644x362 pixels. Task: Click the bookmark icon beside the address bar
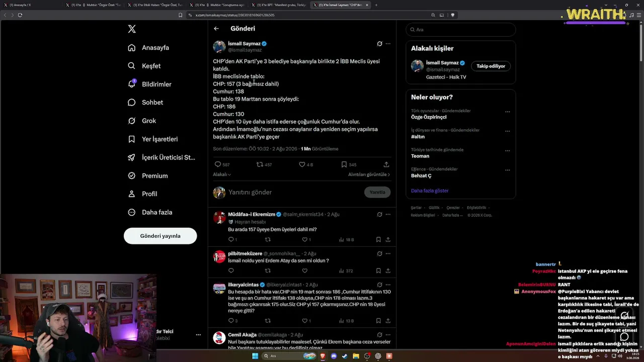tap(180, 15)
